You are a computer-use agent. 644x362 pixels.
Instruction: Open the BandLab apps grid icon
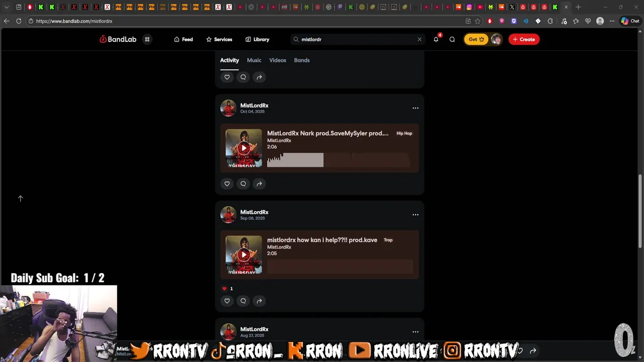pyautogui.click(x=147, y=39)
